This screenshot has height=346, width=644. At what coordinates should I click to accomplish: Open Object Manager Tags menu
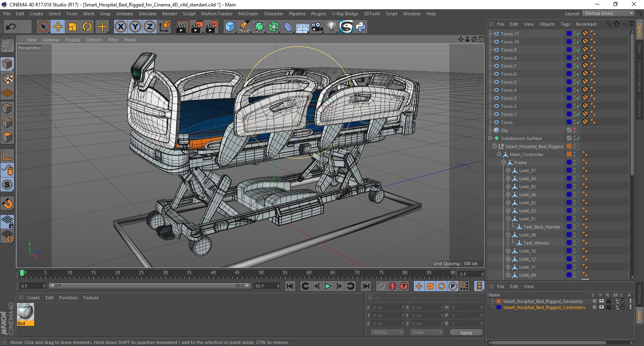(565, 24)
